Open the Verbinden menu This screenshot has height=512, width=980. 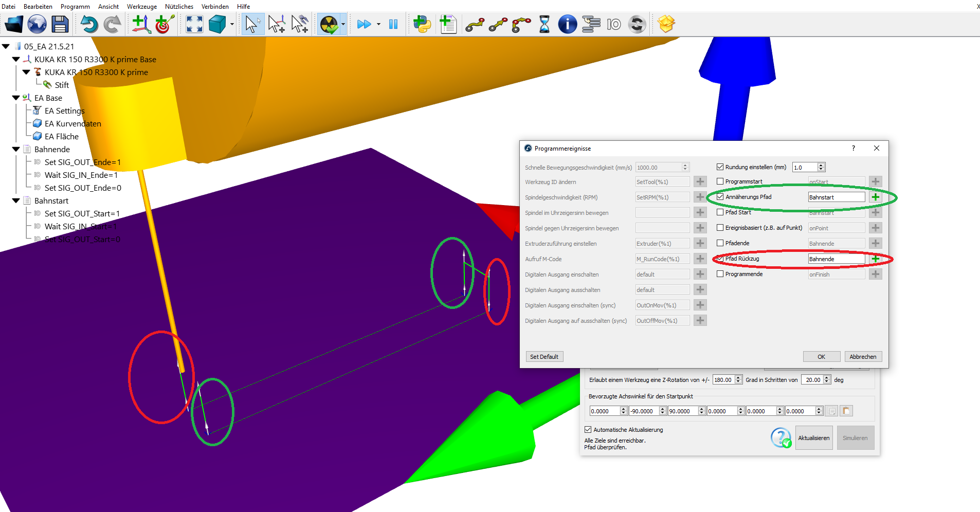click(x=215, y=7)
